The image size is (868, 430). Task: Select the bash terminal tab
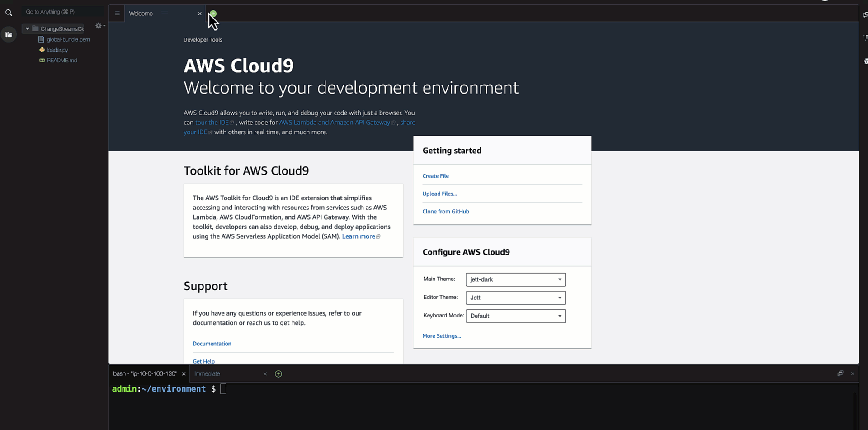(145, 374)
